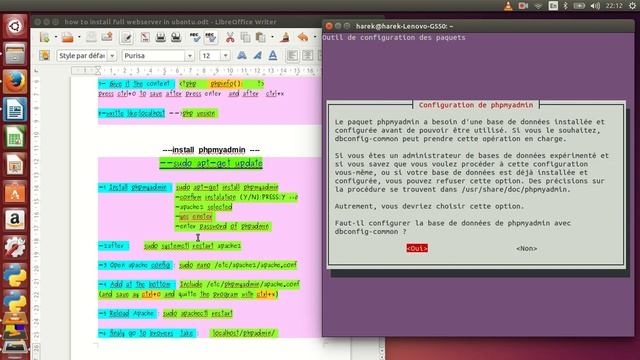Click the Copy icon in Writer toolbar
The width and height of the screenshot is (640, 360).
tap(245, 38)
